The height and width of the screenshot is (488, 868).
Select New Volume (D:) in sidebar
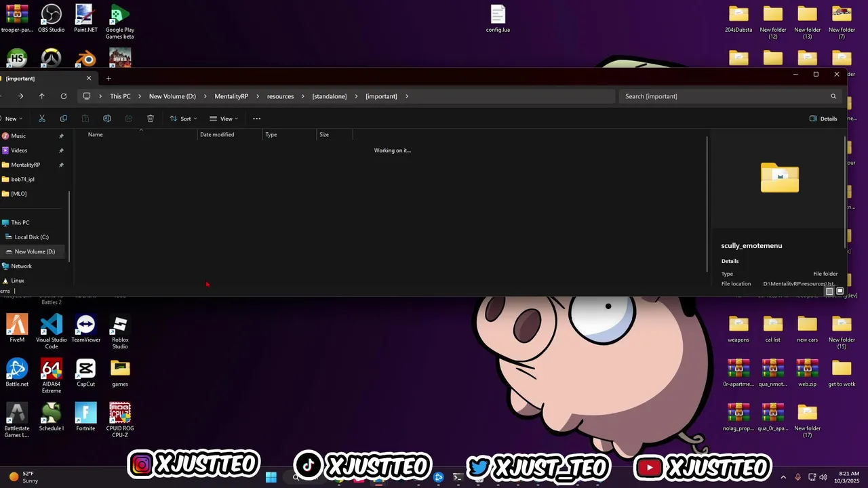(35, 251)
